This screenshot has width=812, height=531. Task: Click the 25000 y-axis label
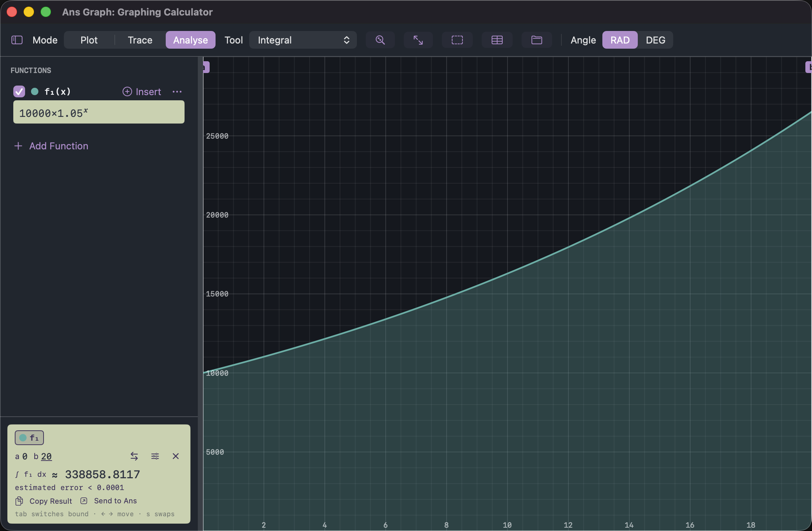pyautogui.click(x=217, y=136)
